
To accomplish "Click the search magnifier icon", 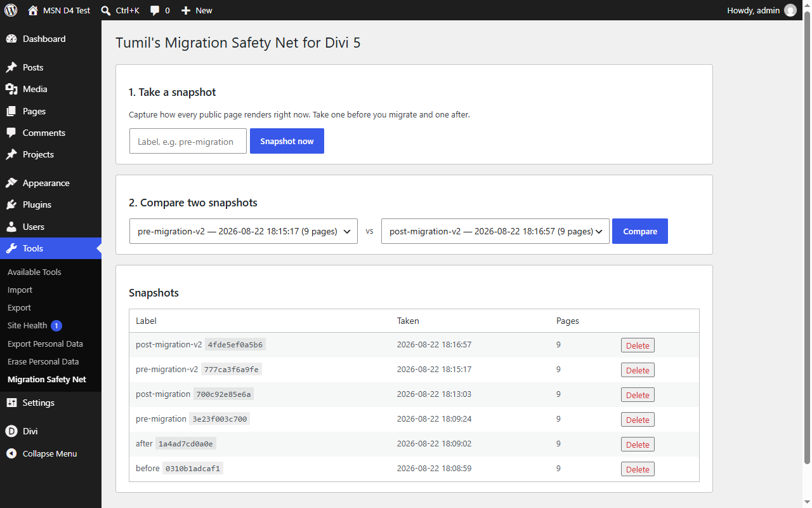I will coord(106,10).
